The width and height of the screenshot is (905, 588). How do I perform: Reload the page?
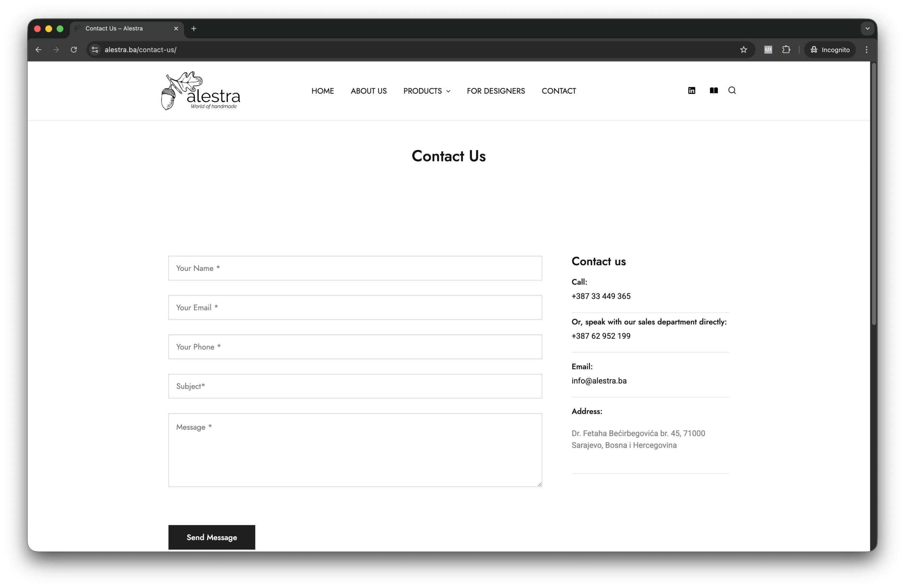[x=74, y=50]
